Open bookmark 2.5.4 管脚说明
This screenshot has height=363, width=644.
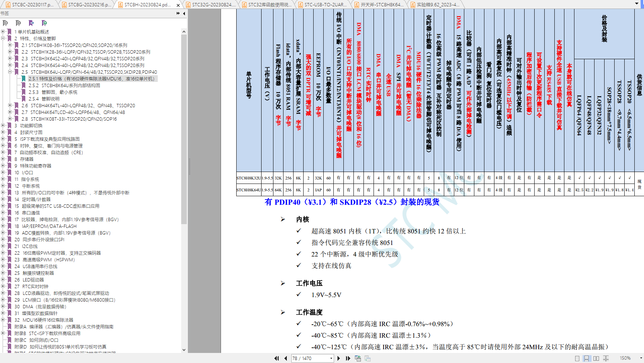pyautogui.click(x=44, y=99)
